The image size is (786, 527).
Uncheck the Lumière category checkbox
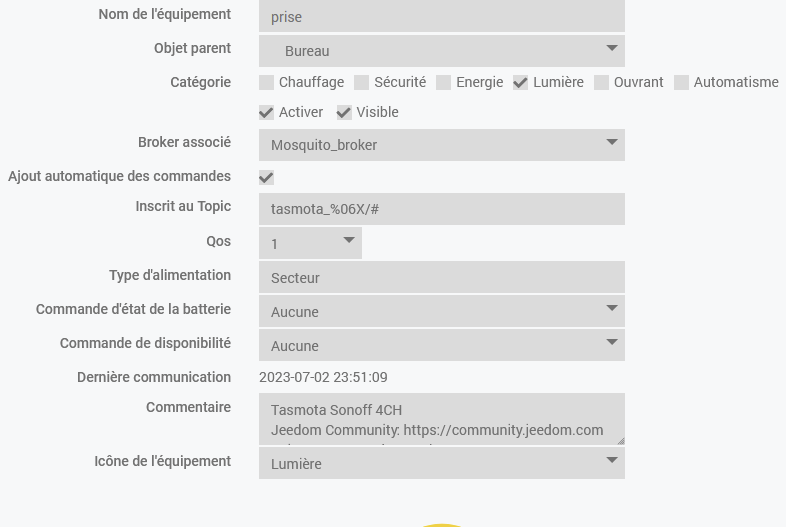[x=521, y=83]
